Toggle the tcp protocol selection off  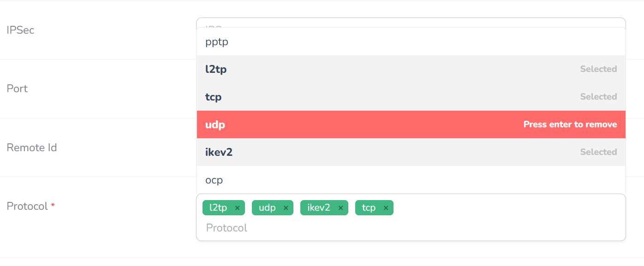pyautogui.click(x=411, y=97)
